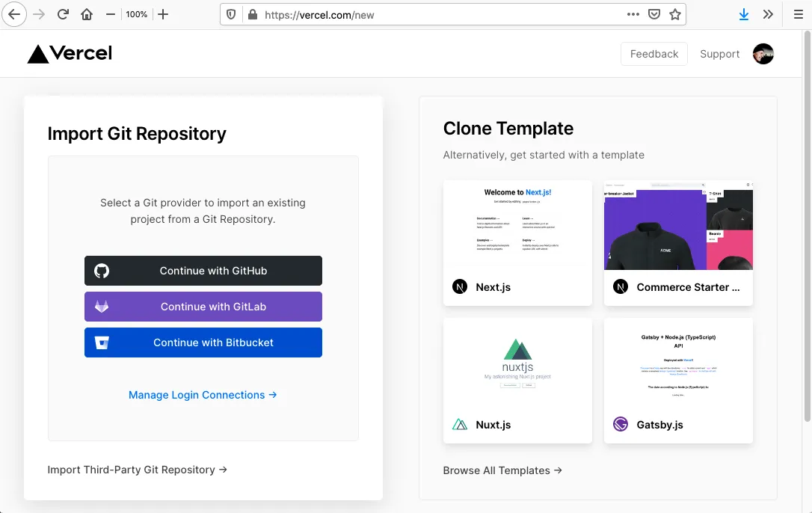
Task: Open Manage Login Connections
Action: 203,395
